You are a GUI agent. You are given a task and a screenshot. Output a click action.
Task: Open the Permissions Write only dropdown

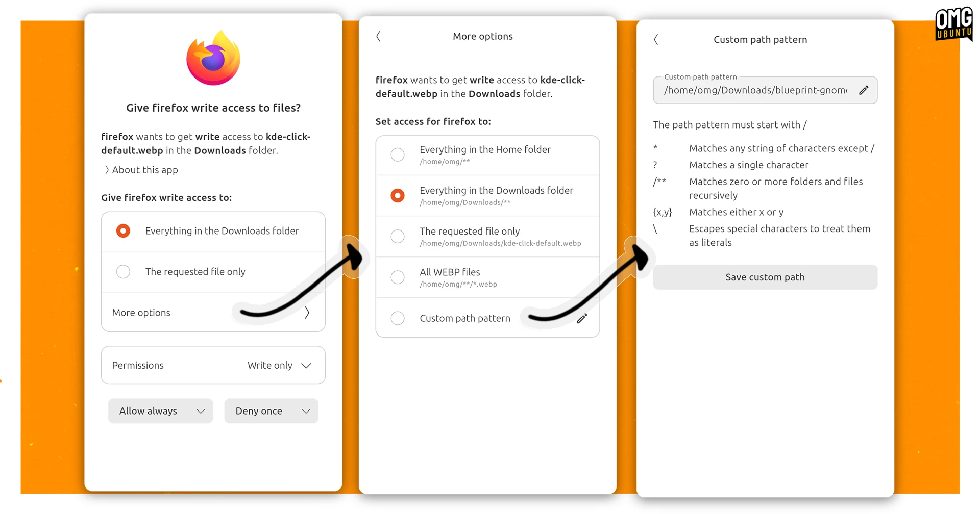click(x=213, y=365)
